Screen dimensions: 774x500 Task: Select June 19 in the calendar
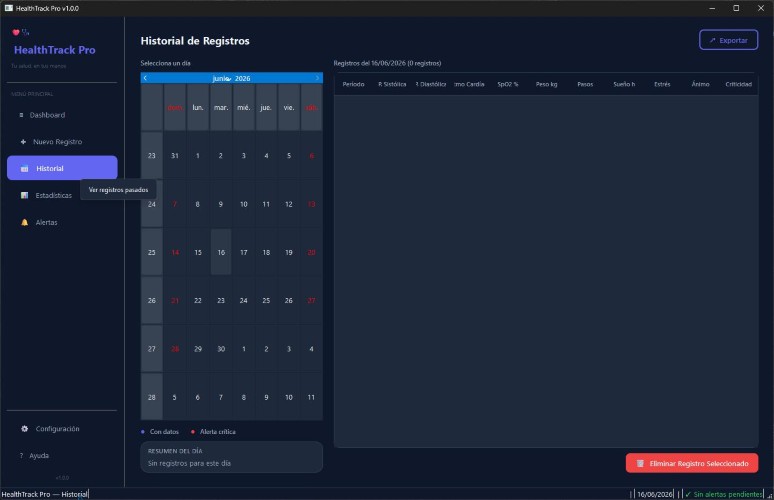[289, 252]
